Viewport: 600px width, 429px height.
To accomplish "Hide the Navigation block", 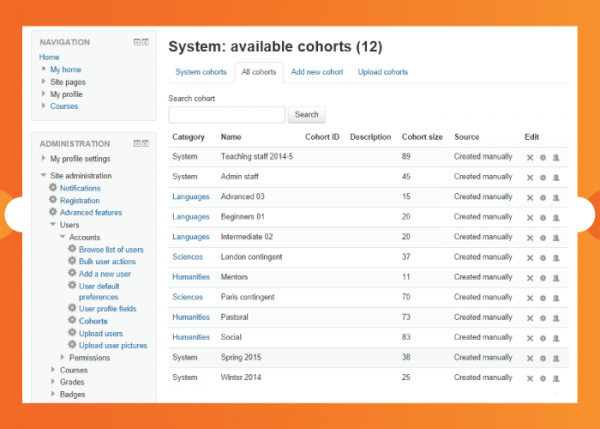I will [137, 42].
